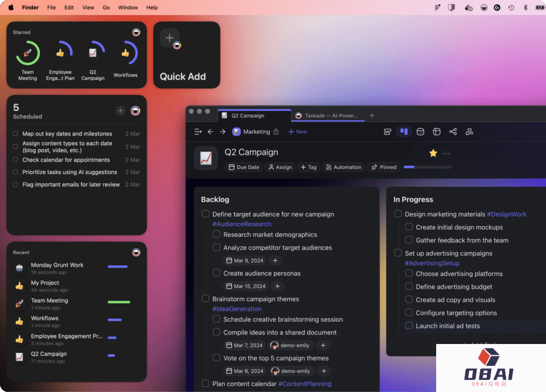The height and width of the screenshot is (392, 546).
Task: Click the Q2 Campaign header progress bar
Action: (x=428, y=167)
